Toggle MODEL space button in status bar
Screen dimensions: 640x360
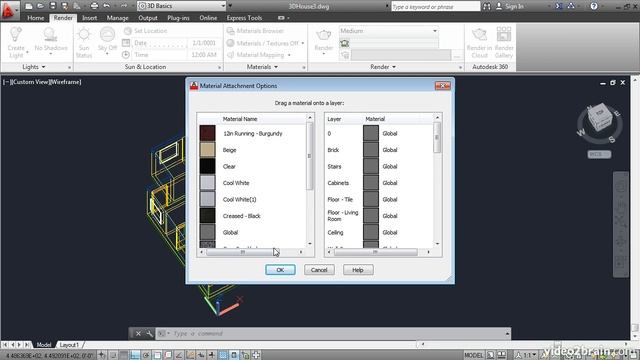(473, 356)
